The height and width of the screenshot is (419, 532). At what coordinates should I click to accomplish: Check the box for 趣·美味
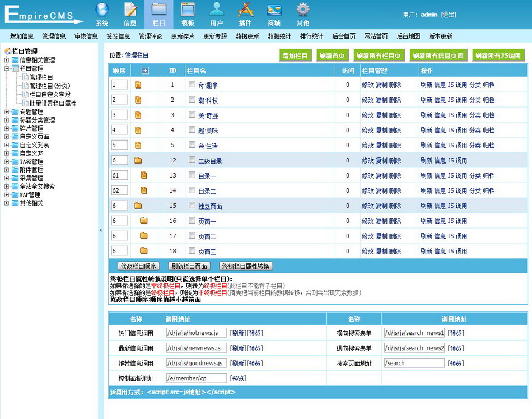pos(192,129)
